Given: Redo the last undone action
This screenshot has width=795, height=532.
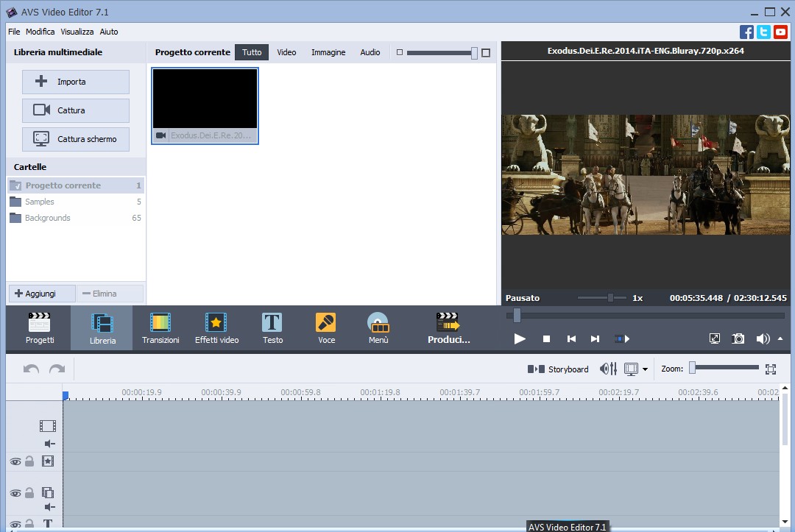Looking at the screenshot, I should pyautogui.click(x=57, y=369).
